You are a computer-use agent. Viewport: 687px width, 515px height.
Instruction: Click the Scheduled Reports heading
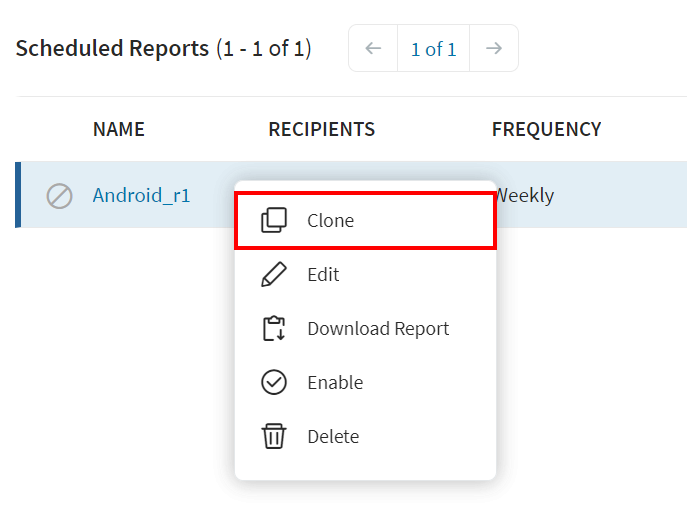point(112,48)
